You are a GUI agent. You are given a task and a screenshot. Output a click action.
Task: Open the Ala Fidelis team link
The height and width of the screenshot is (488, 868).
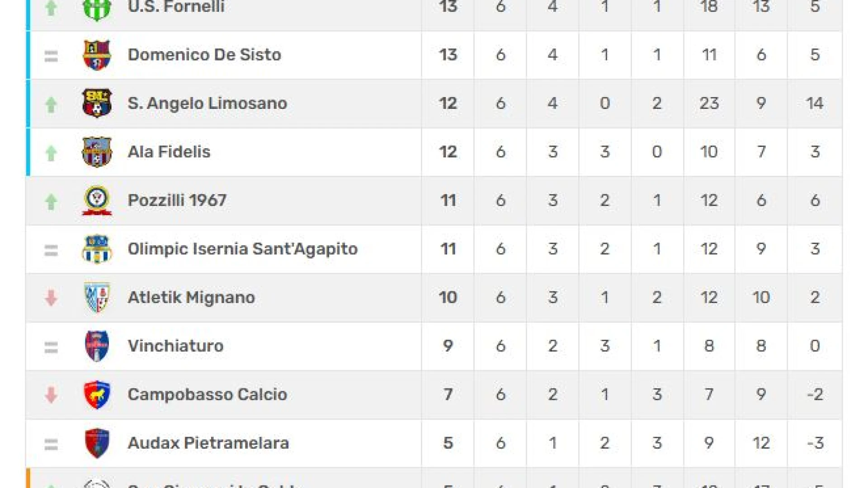click(169, 152)
